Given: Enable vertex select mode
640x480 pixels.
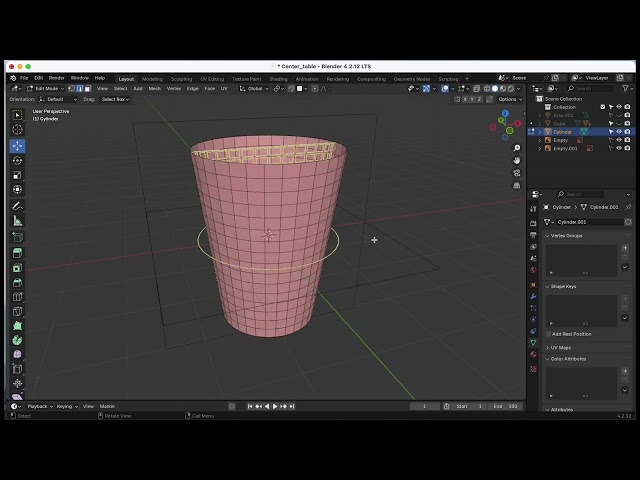Looking at the screenshot, I should click(71, 89).
